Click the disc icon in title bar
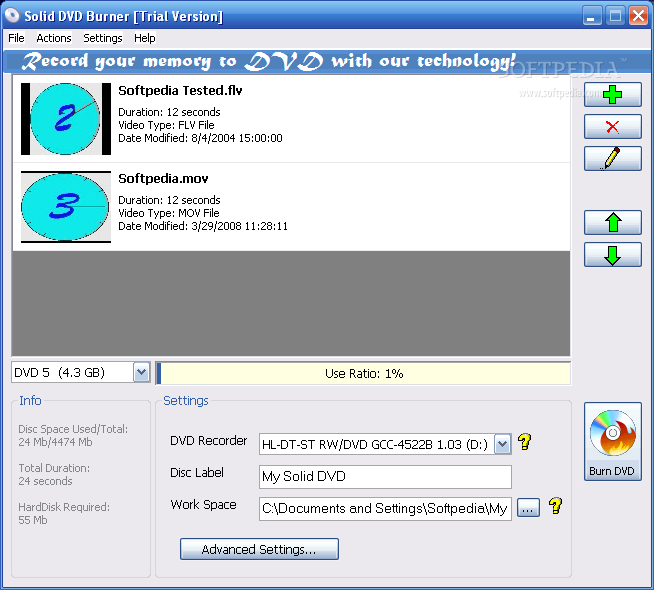This screenshot has height=590, width=654. point(12,15)
